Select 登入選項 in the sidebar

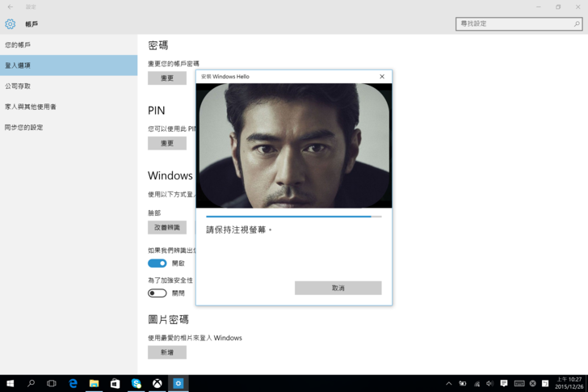point(69,65)
